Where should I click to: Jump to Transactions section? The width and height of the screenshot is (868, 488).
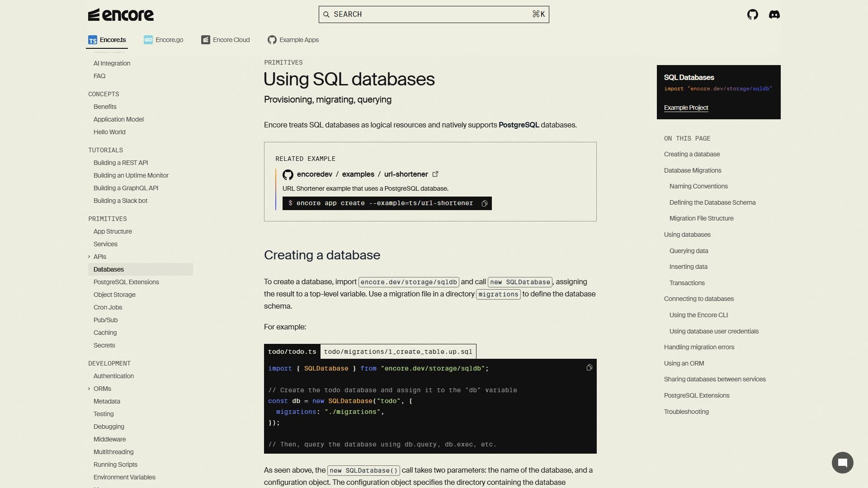[x=687, y=283]
